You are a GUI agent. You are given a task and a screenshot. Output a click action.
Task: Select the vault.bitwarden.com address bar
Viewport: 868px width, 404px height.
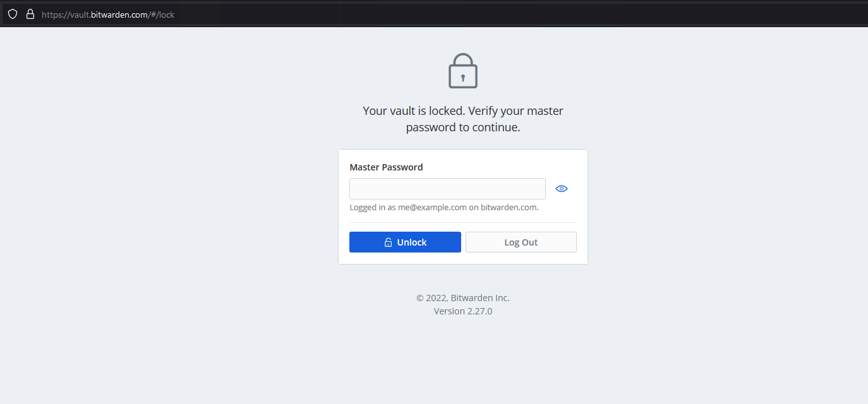click(x=107, y=14)
